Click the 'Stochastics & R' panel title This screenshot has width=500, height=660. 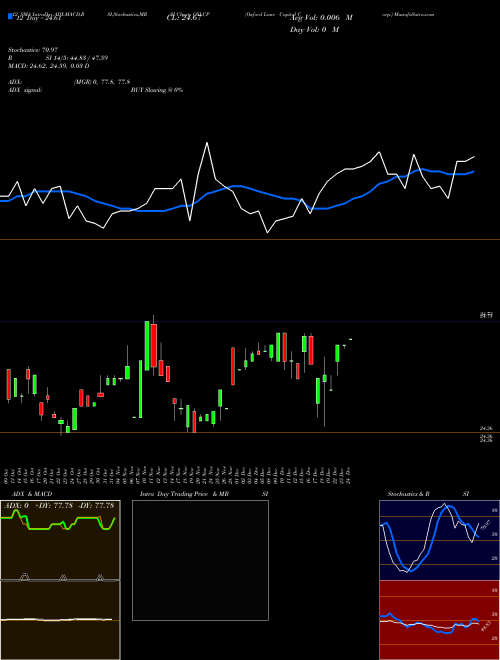[408, 494]
